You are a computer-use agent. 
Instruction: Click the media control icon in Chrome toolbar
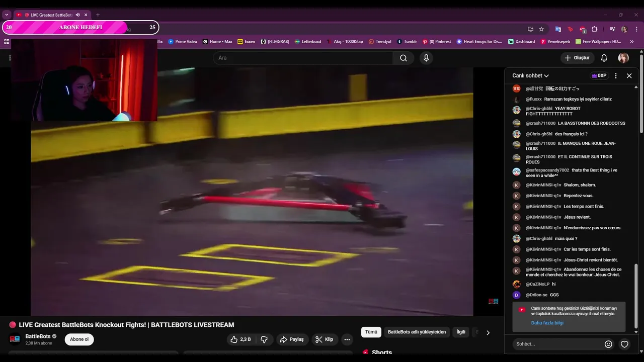tap(612, 29)
